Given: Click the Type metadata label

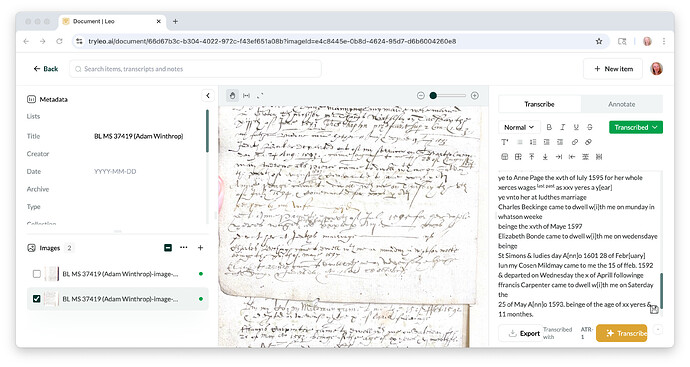Looking at the screenshot, I should point(33,207).
